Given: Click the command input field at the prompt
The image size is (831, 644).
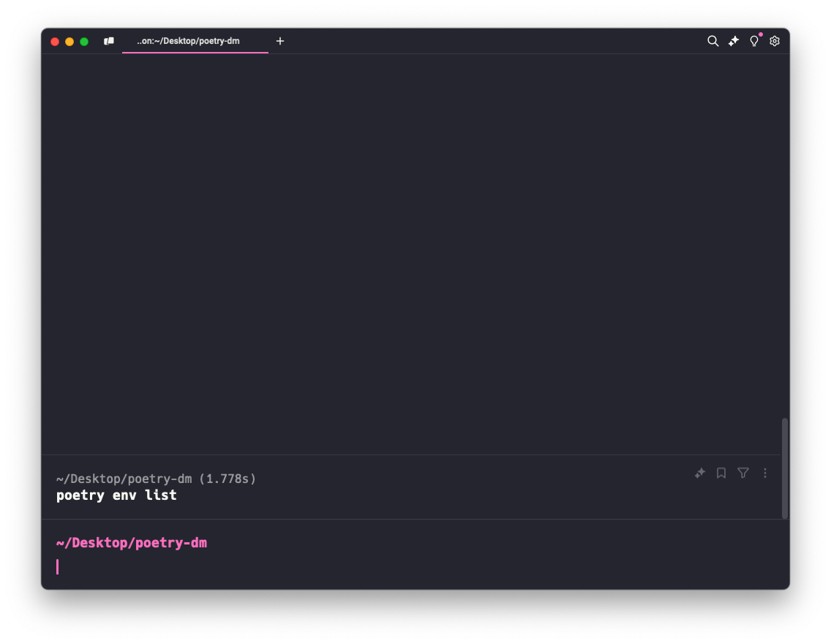Looking at the screenshot, I should point(415,566).
